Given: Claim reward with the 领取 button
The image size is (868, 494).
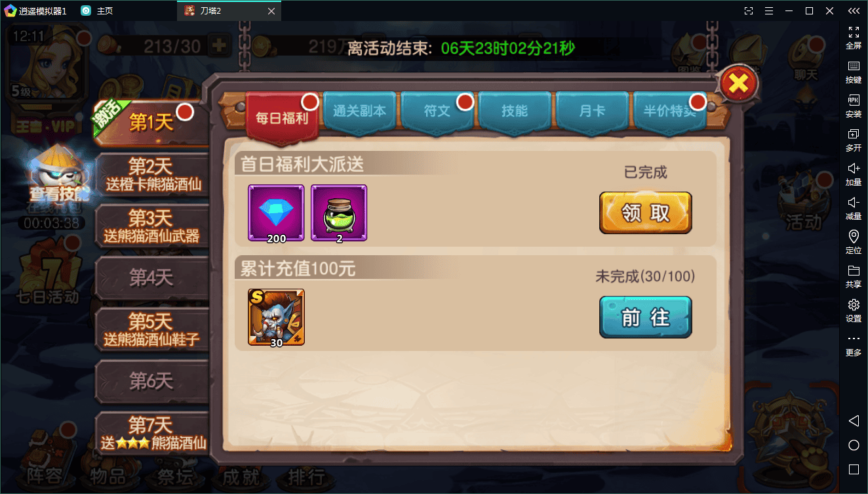Looking at the screenshot, I should (x=646, y=213).
